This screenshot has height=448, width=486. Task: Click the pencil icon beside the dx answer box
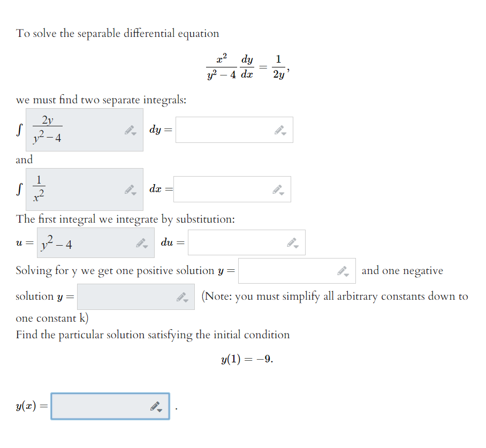277,188
